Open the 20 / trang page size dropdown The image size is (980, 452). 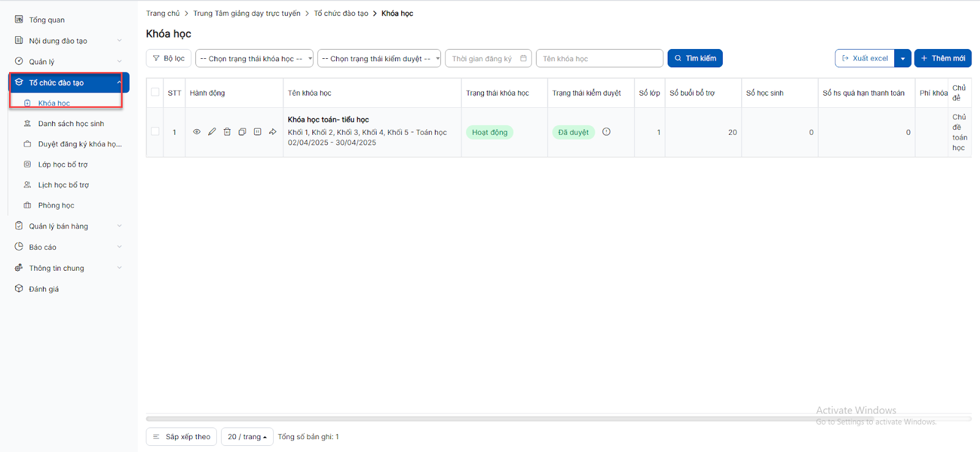click(247, 437)
